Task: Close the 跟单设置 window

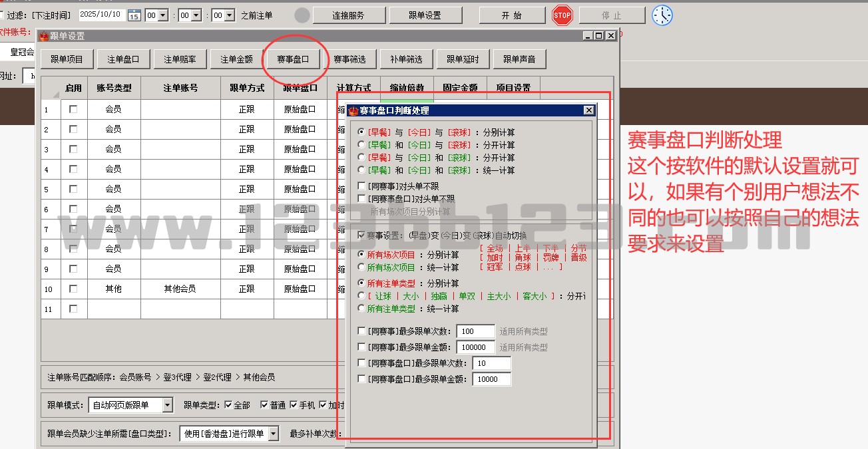Action: (x=610, y=36)
